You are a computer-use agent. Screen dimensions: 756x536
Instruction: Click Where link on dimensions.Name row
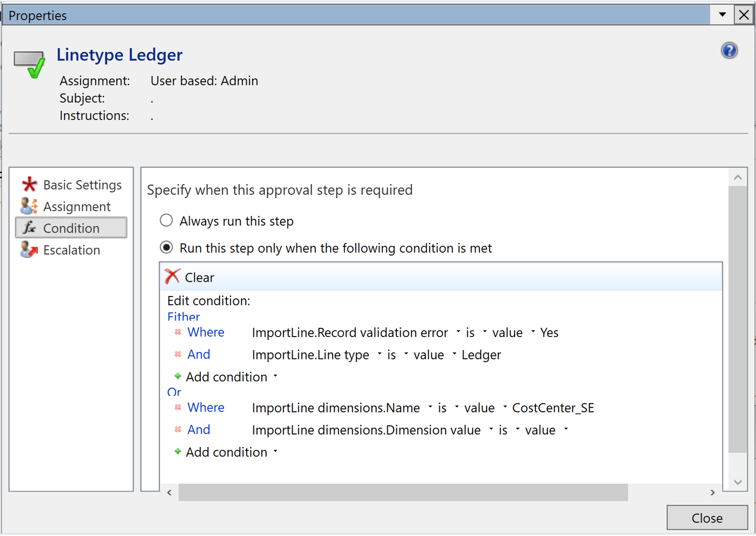click(x=206, y=407)
